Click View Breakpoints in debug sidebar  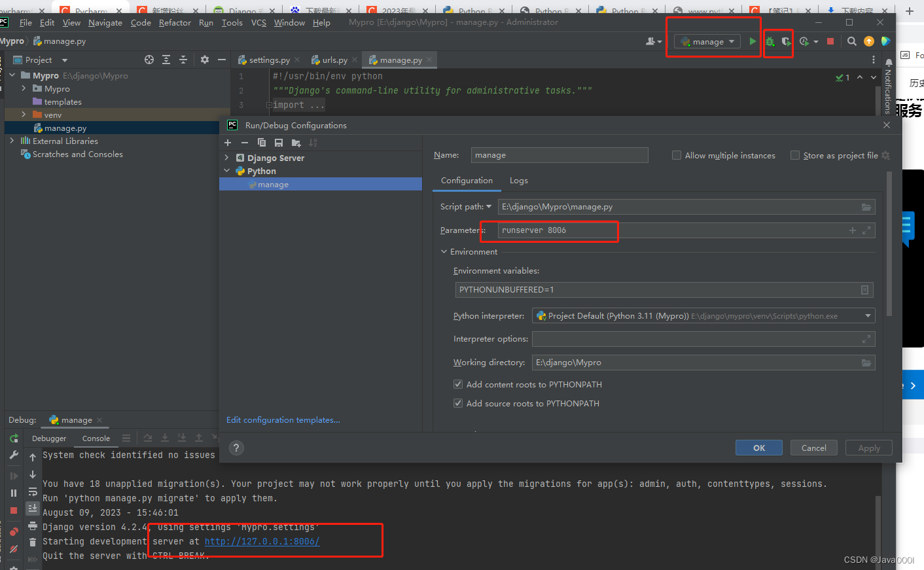click(14, 531)
